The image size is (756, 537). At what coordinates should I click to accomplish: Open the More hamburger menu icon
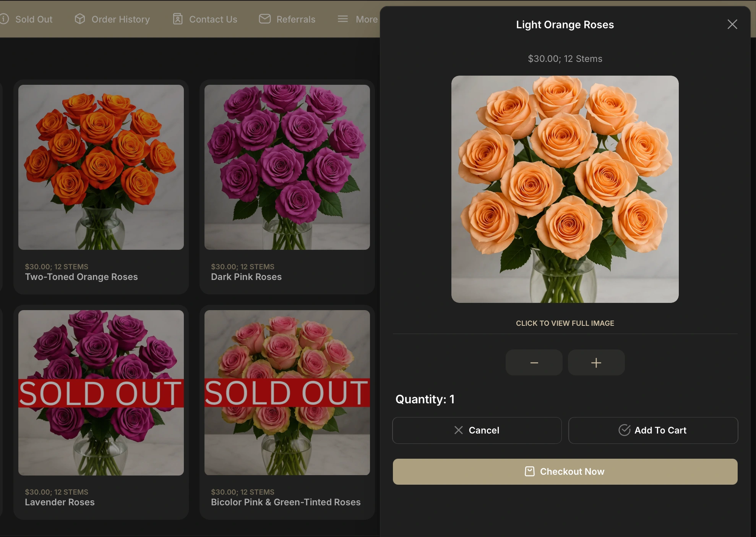coord(343,19)
